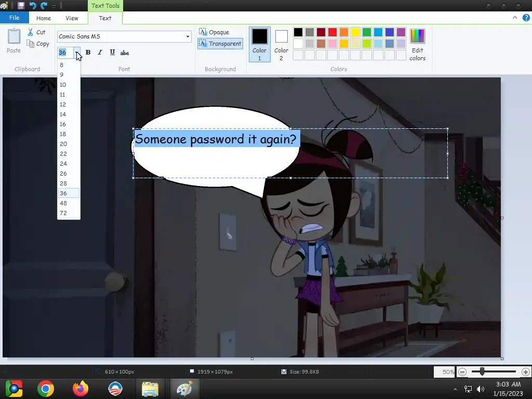Toggle italic formatting

point(100,52)
